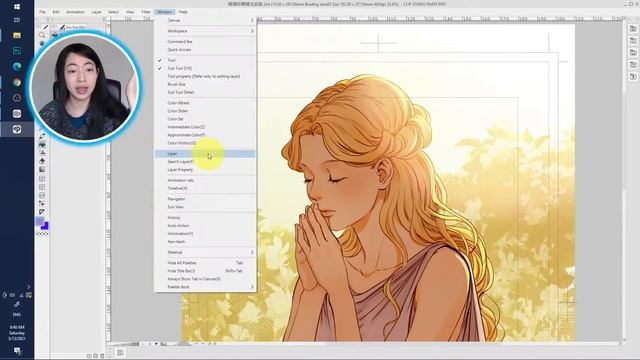
Task: Expand the Palette dock submenu
Action: coord(205,287)
